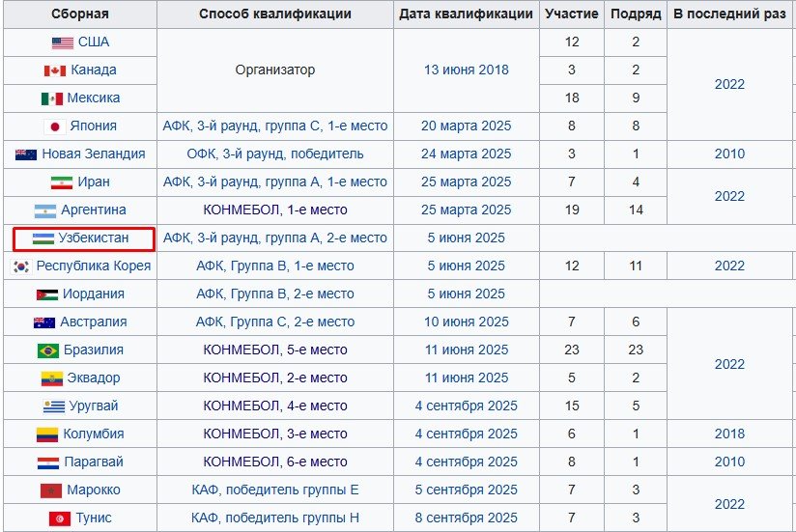Click the South Korea flag icon
The width and height of the screenshot is (796, 532).
(x=21, y=266)
